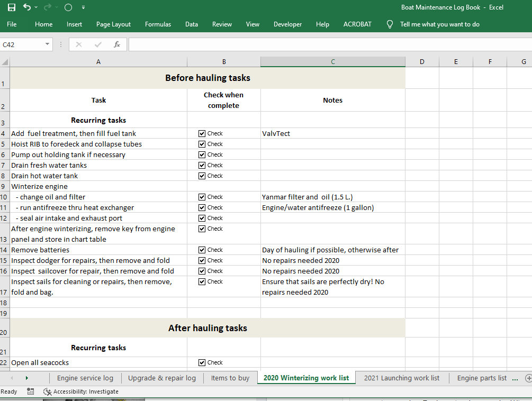Expand the Name Box dropdown arrow
The width and height of the screenshot is (532, 401).
coord(47,44)
